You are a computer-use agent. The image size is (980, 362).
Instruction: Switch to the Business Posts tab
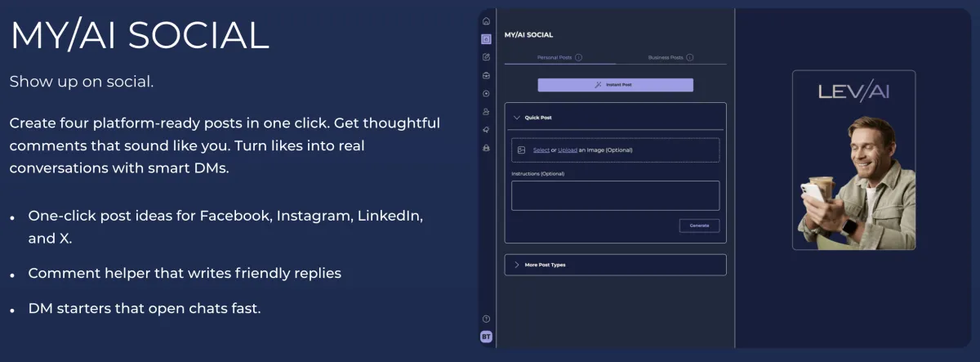(670, 57)
